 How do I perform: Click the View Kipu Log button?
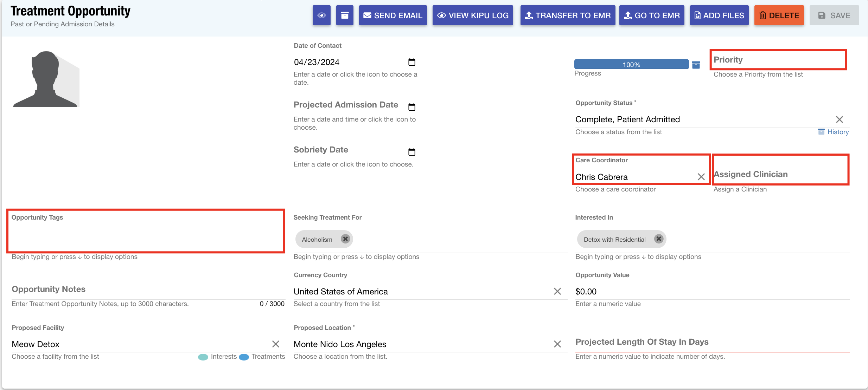coord(473,15)
